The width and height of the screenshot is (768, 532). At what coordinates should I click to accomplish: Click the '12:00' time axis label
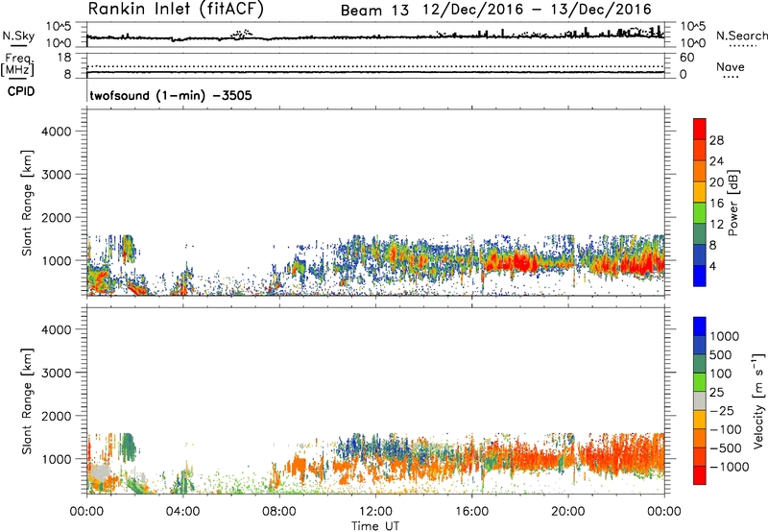pyautogui.click(x=375, y=512)
